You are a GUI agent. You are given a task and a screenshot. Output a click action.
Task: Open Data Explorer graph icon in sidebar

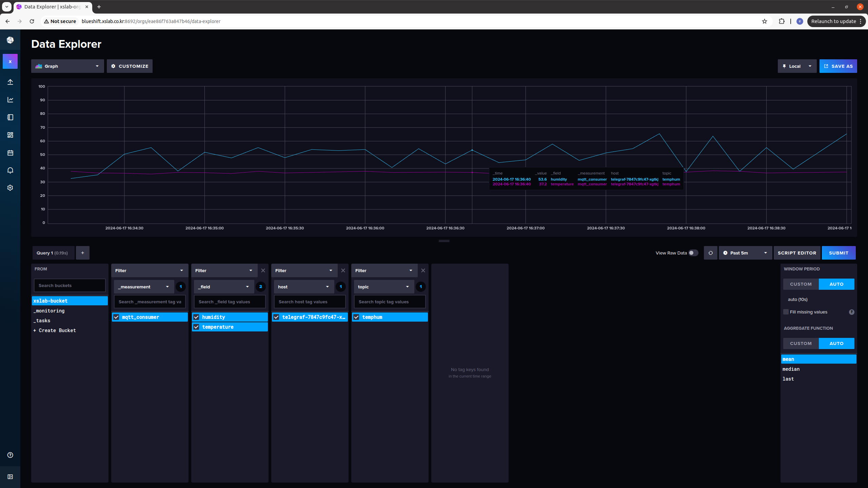10,100
